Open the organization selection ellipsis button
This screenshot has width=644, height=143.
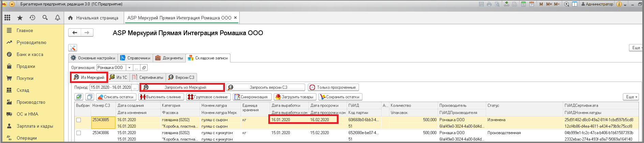[136, 68]
